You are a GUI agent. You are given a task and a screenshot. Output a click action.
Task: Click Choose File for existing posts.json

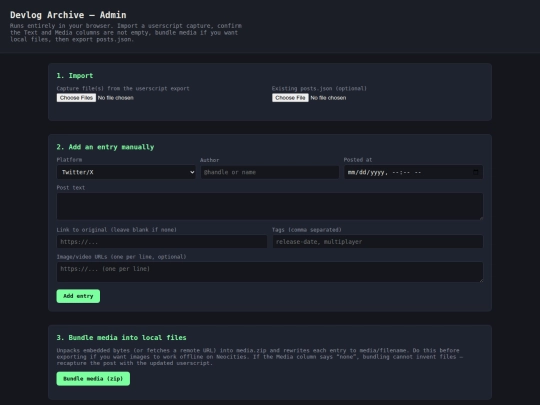[x=290, y=98]
